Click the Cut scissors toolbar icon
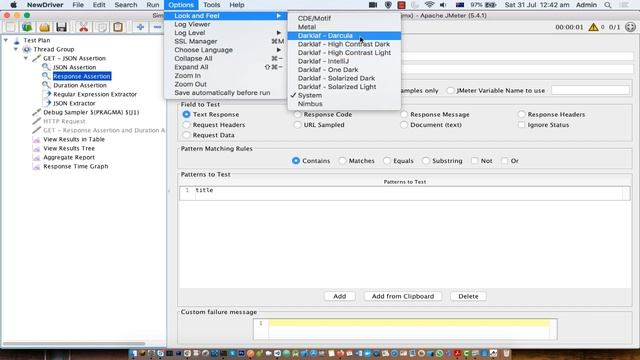Screen dimensions: 640x360 point(84,27)
